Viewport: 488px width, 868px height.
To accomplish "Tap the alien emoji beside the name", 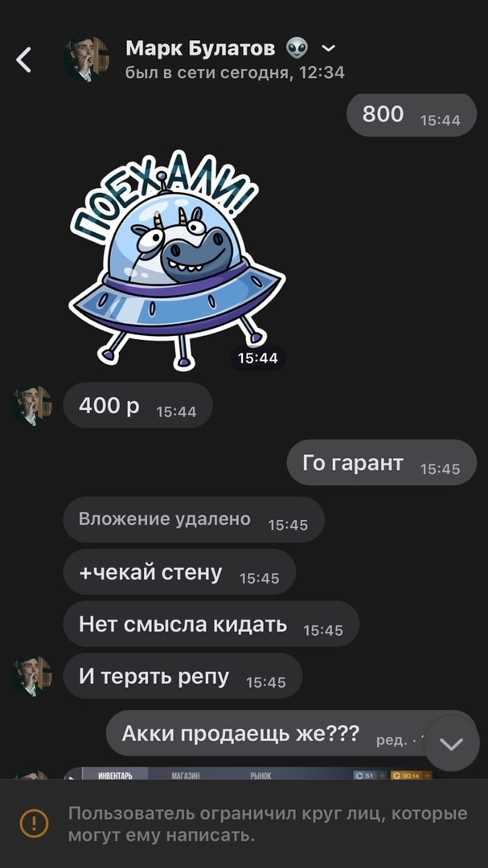I will pos(297,49).
